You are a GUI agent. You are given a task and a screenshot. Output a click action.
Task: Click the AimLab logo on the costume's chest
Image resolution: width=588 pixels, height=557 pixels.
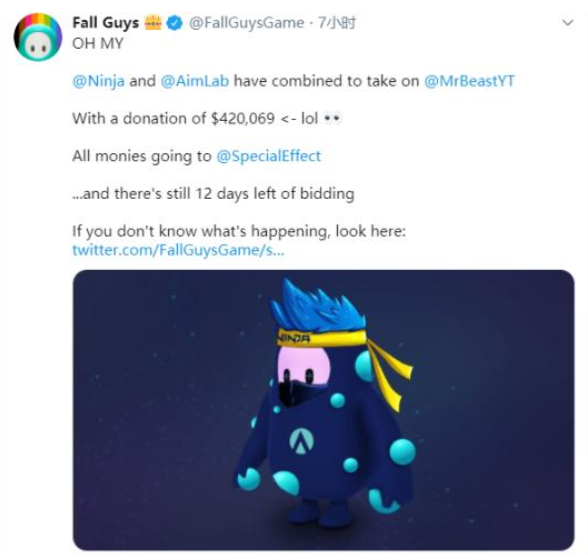coord(302,441)
